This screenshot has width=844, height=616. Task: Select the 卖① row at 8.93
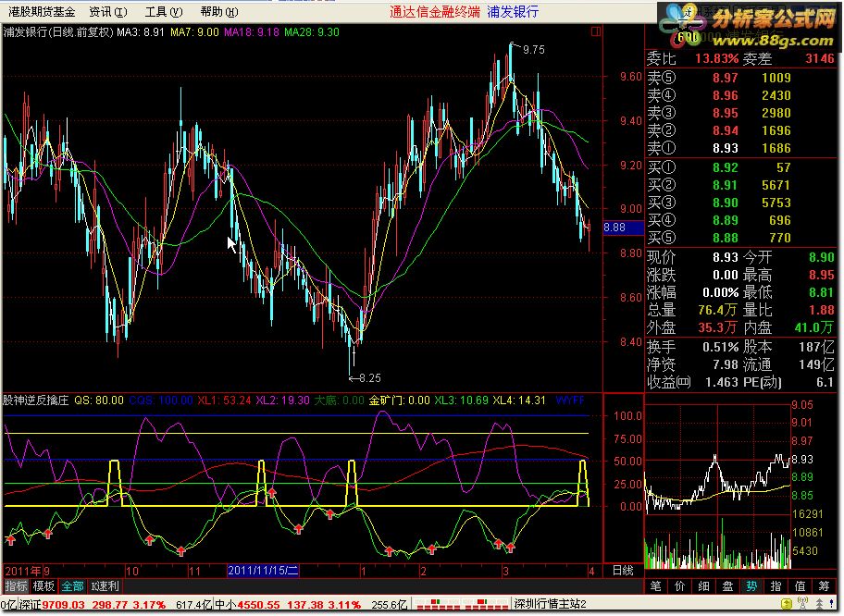pyautogui.click(x=740, y=148)
